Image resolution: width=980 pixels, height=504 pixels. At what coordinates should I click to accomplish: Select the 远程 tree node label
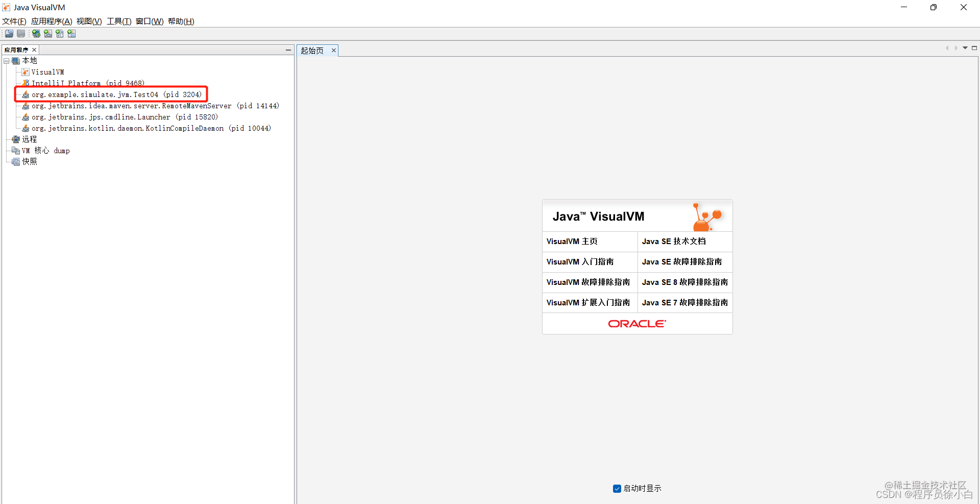(x=30, y=139)
